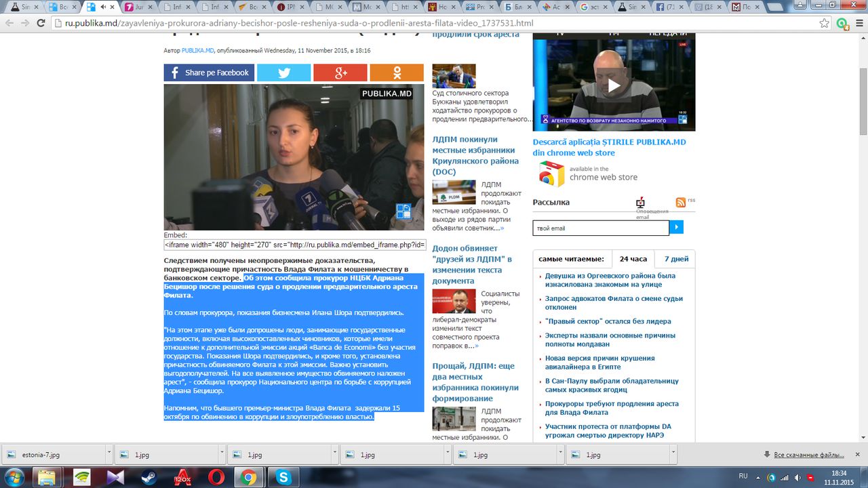Share the article on Google Plus

pos(340,73)
